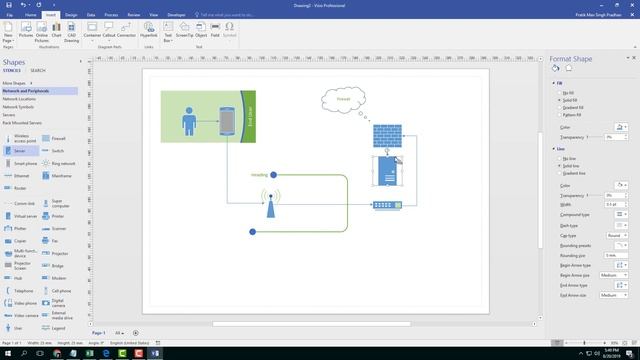Switch to the Page-1 tab
The height and width of the screenshot is (360, 640).
pos(98,333)
